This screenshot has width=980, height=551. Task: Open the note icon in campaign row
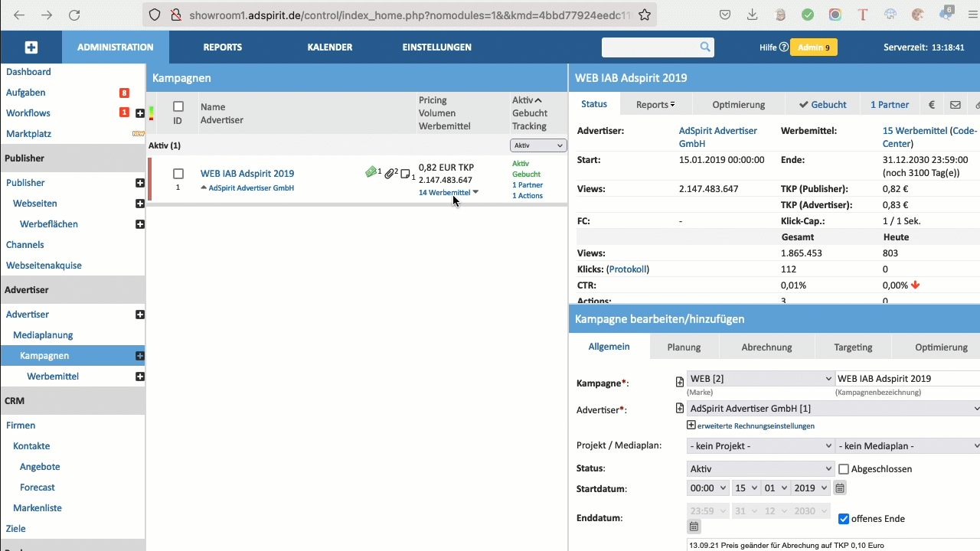pos(405,174)
